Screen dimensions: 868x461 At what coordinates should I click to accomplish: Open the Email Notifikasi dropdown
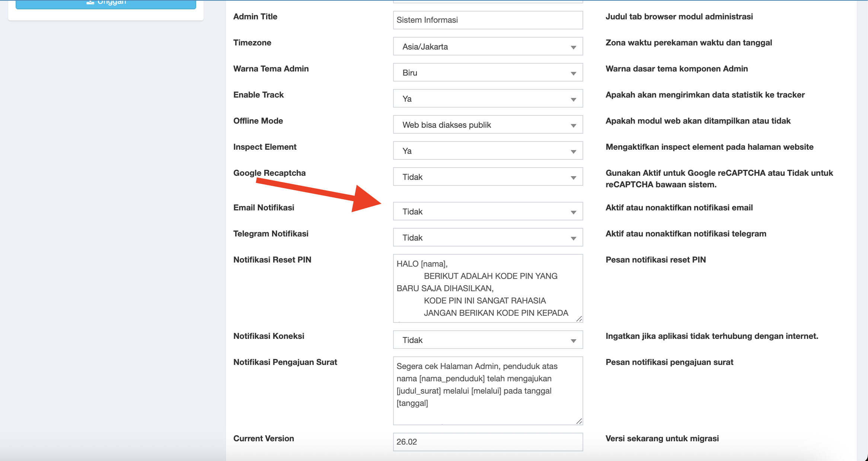pyautogui.click(x=488, y=212)
